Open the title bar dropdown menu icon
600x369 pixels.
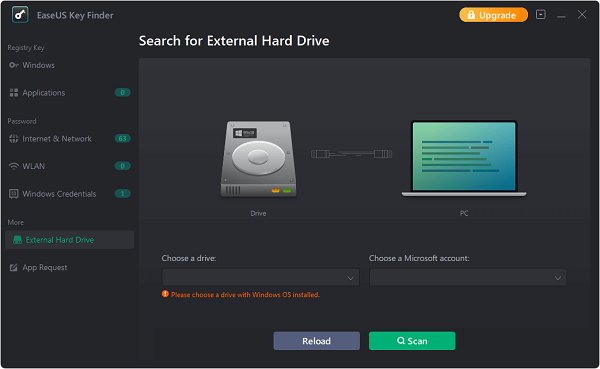coord(540,15)
